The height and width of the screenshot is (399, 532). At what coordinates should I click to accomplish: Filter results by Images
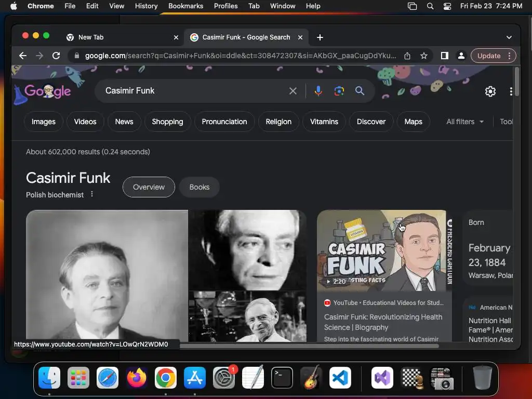coord(44,122)
